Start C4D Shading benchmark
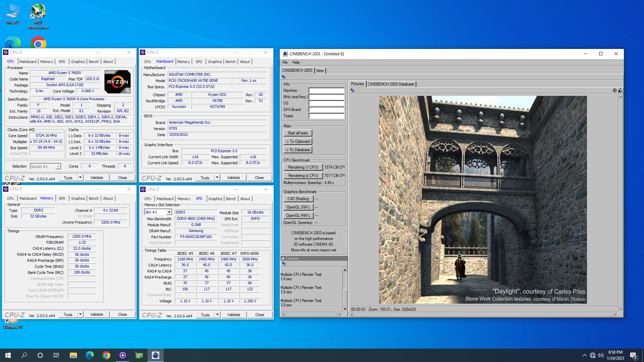The height and width of the screenshot is (362, 644). tap(298, 199)
